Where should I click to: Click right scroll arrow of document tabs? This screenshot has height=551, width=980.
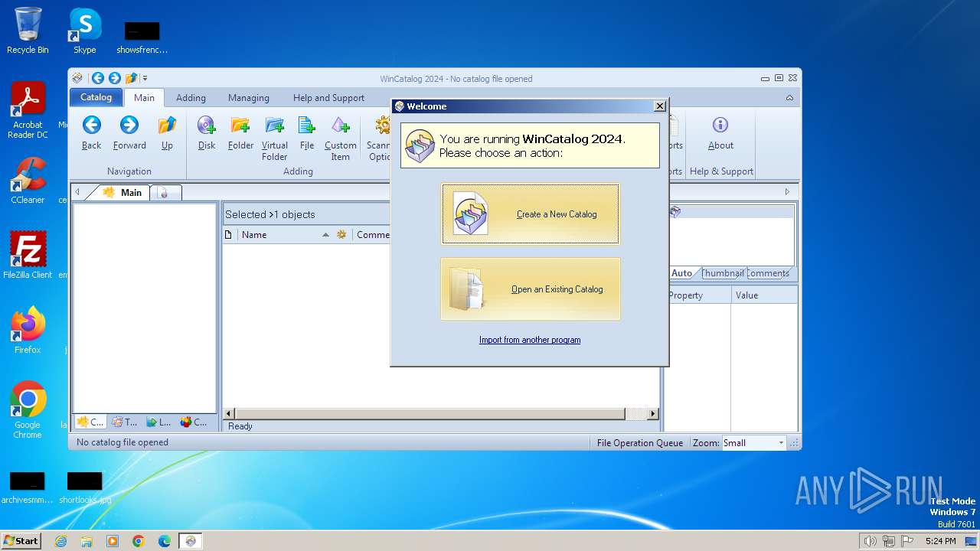point(787,192)
